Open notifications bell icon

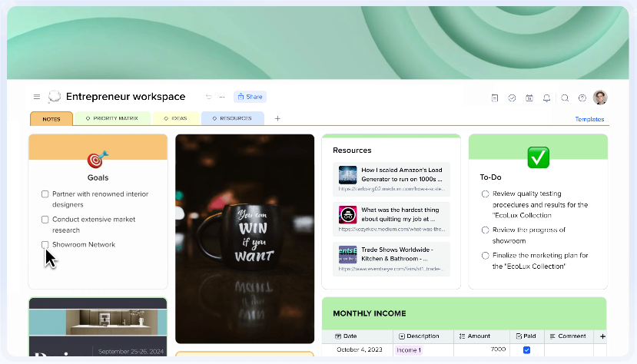coord(547,98)
